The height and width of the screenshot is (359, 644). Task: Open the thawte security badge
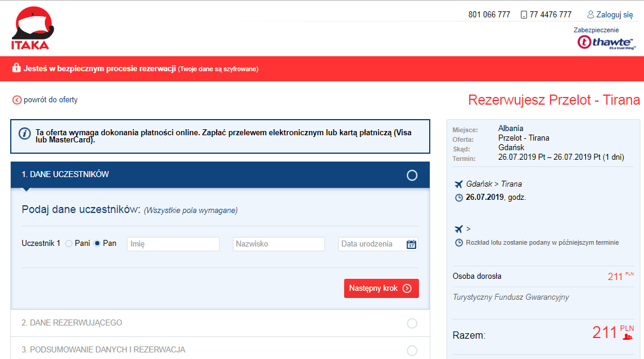click(606, 42)
